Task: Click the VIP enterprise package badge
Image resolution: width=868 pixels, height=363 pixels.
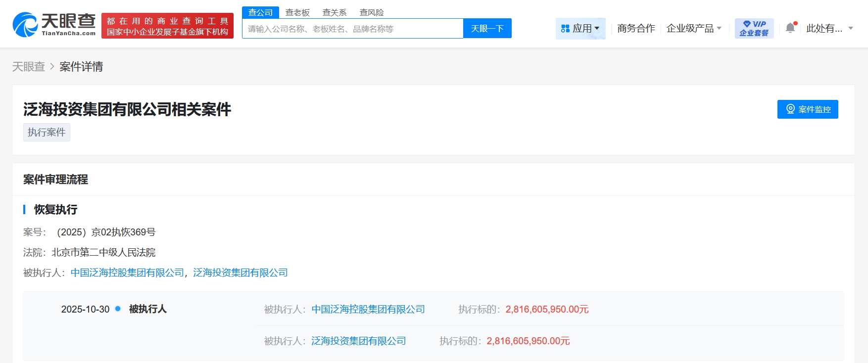Action: (x=754, y=28)
